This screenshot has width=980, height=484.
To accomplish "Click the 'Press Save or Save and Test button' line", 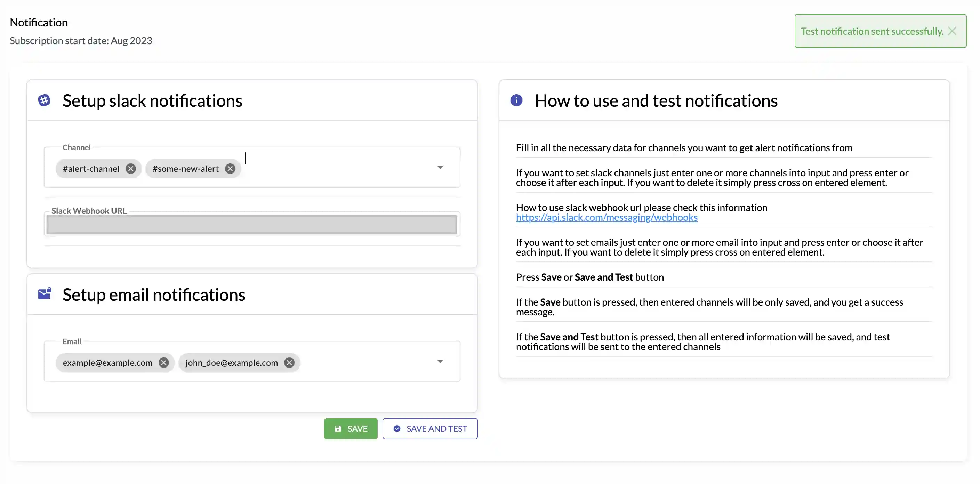I will pyautogui.click(x=590, y=277).
